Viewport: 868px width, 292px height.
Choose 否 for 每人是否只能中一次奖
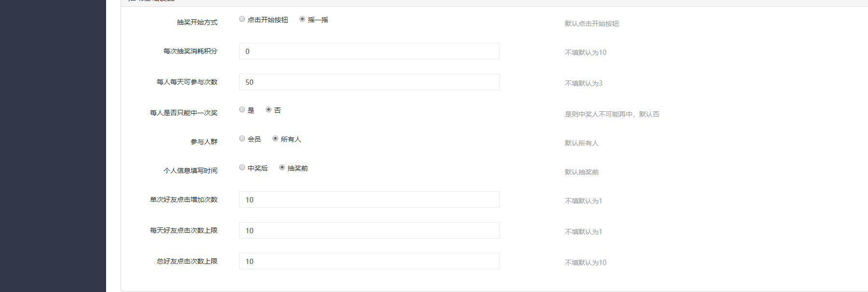click(269, 110)
